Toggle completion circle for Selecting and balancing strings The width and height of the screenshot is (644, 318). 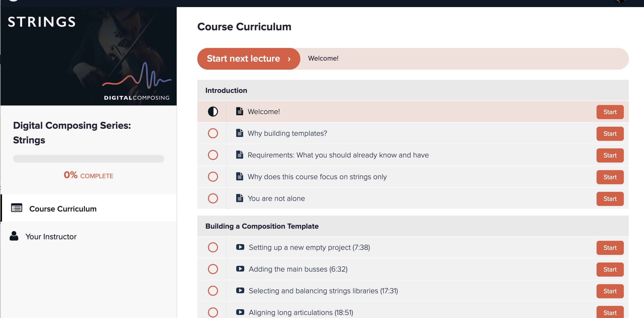click(x=213, y=291)
